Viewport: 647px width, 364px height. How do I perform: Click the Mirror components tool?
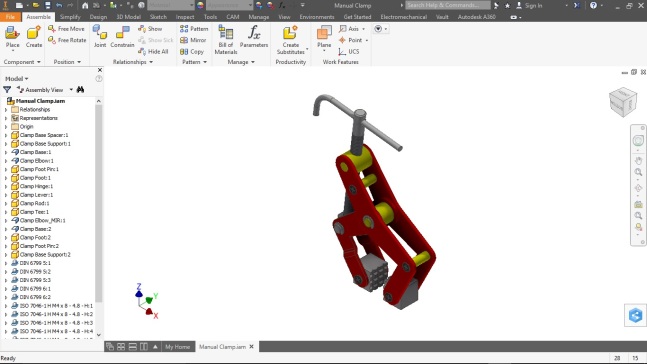tap(193, 40)
